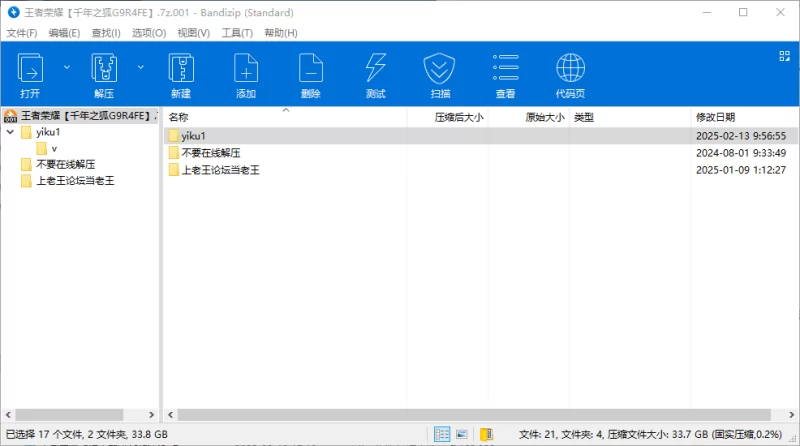Select the archive root in tree

click(x=80, y=116)
